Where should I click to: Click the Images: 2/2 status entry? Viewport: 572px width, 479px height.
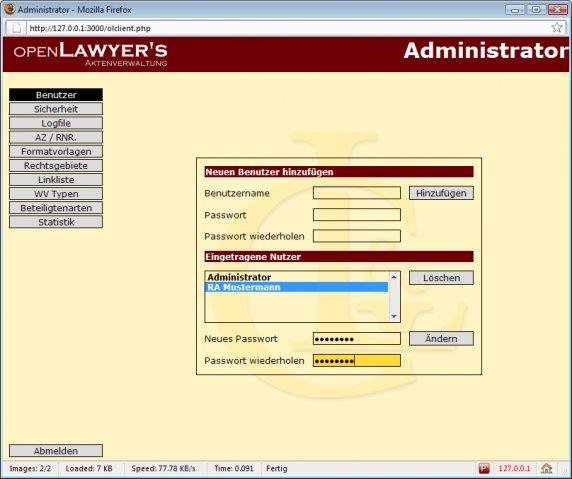(x=30, y=468)
